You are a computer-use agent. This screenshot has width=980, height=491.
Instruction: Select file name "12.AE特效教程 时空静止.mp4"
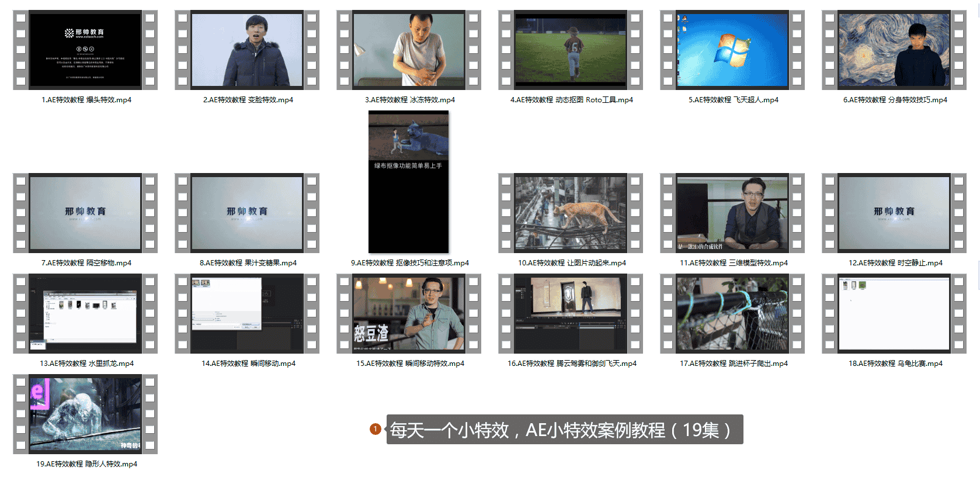[x=895, y=263]
